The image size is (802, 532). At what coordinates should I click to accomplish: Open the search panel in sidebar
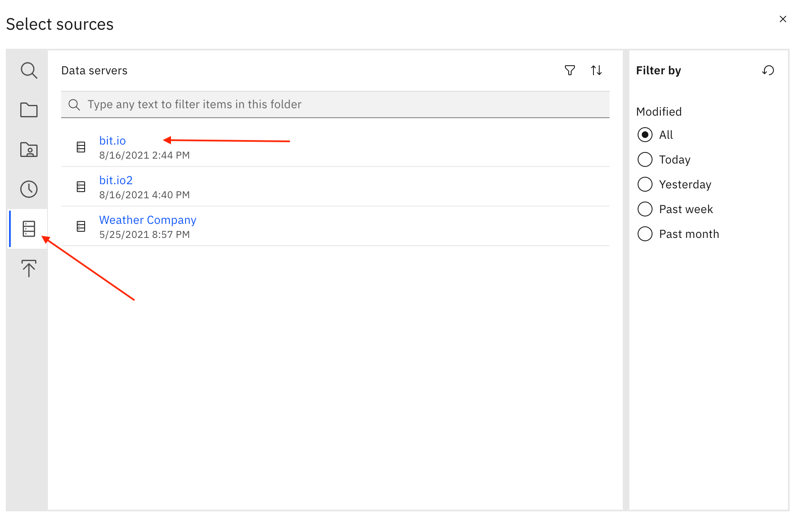[29, 70]
